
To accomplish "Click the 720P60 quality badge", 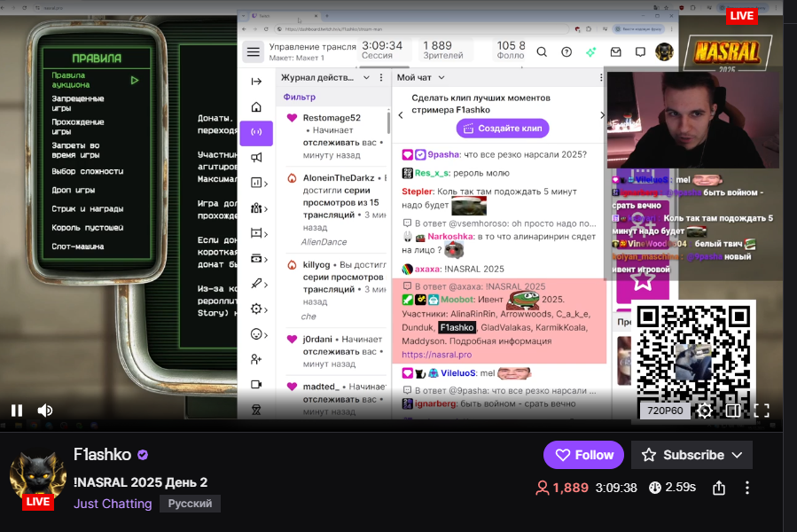I will tap(665, 411).
